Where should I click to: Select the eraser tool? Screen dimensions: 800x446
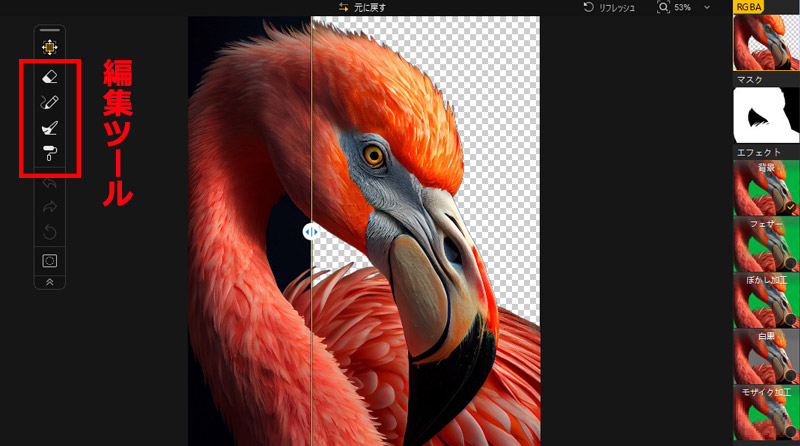click(49, 76)
